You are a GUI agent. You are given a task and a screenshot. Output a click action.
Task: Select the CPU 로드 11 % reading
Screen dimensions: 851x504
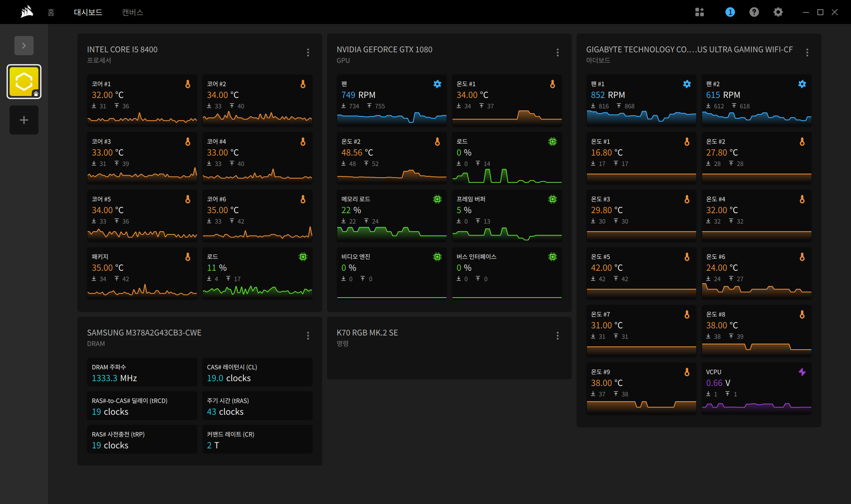pyautogui.click(x=217, y=268)
